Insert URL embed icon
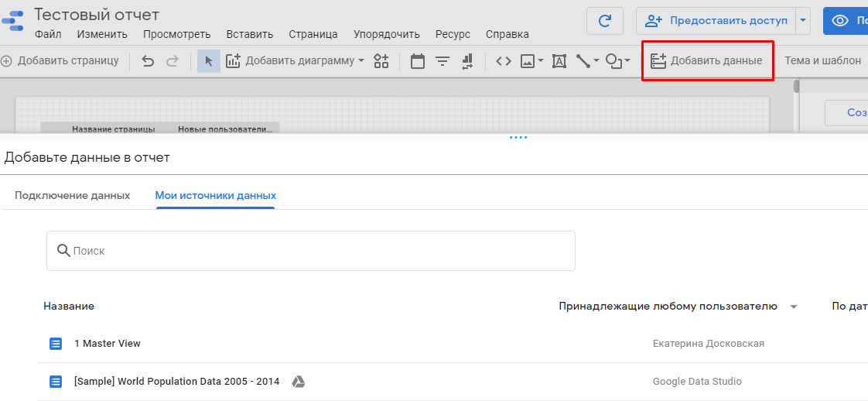 pos(503,61)
